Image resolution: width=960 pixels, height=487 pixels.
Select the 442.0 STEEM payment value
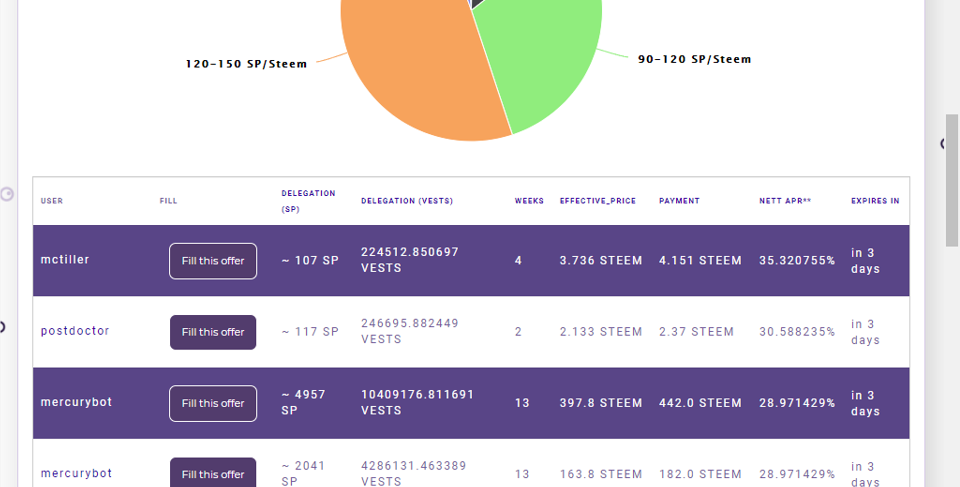click(700, 402)
